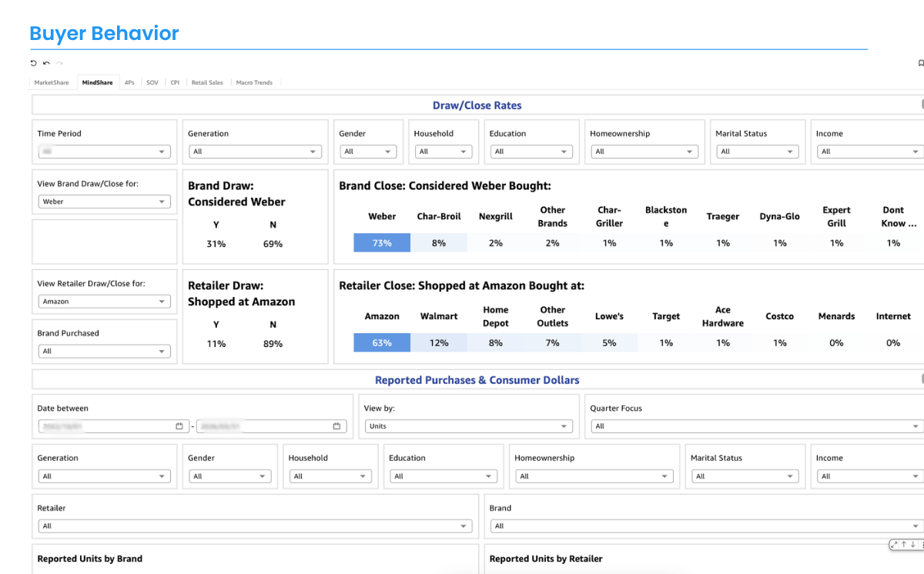Viewport: 924px width, 574px height.
Task: Click the Amazon 63% highlighted cell
Action: coord(382,343)
